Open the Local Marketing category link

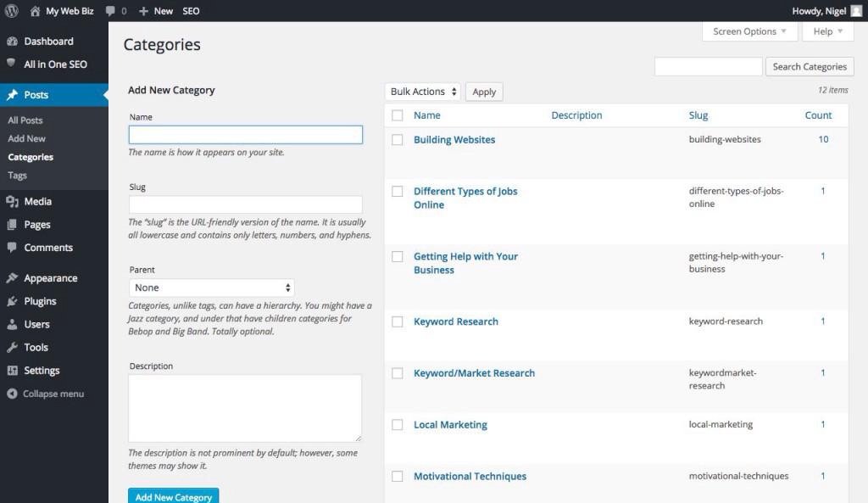coord(450,425)
